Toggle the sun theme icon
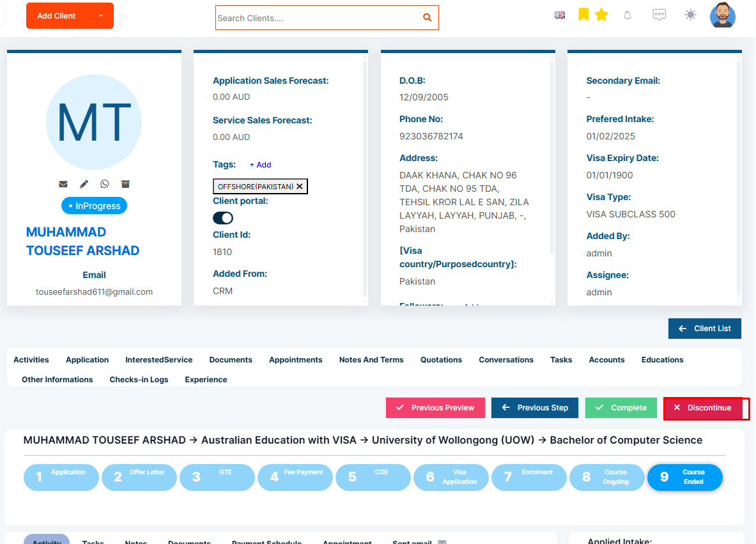 coord(690,15)
